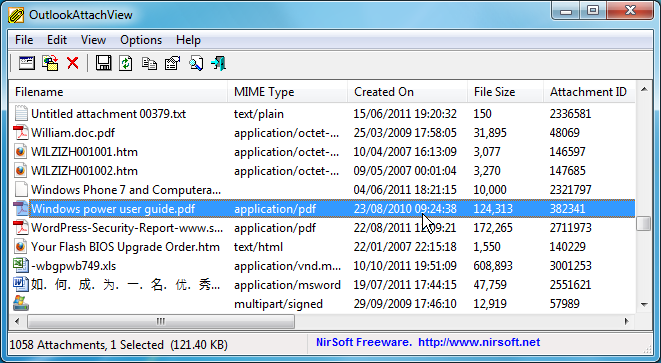The image size is (661, 363).
Task: Open the mailbox scan options toolbar icon
Action: point(27,63)
